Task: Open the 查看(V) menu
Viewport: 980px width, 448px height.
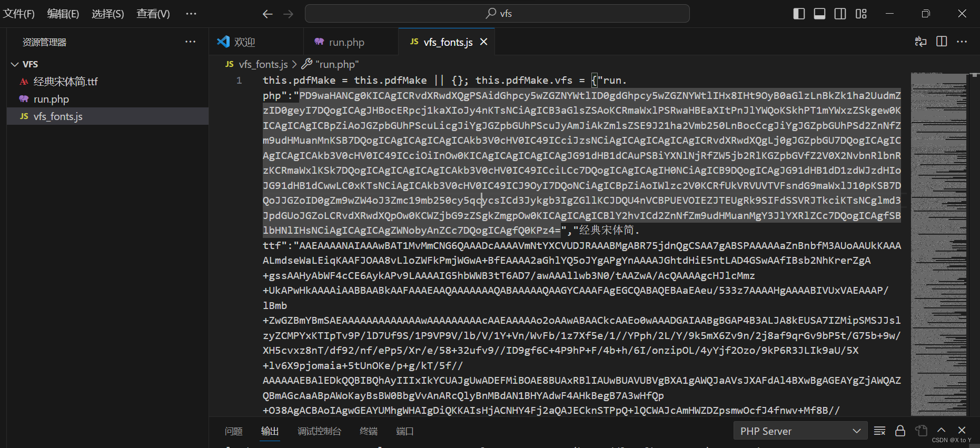Action: 153,14
